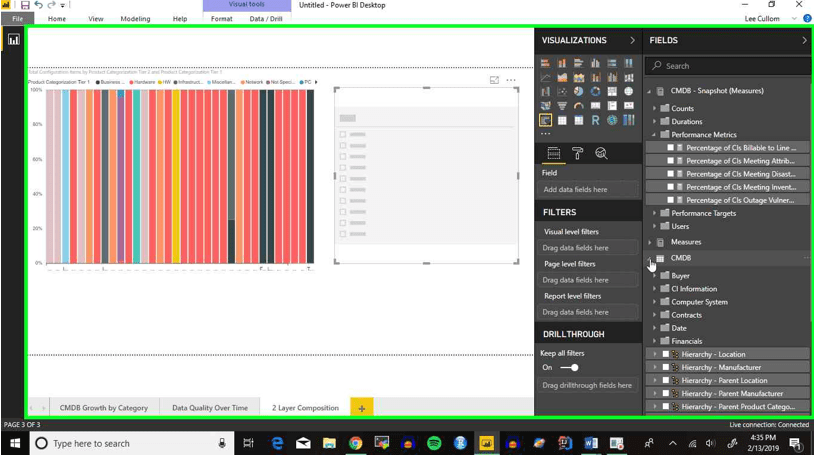
Task: Add a new report page
Action: tap(362, 408)
